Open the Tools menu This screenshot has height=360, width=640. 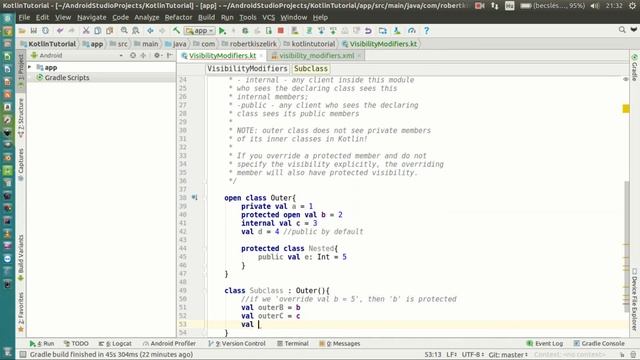click(247, 17)
